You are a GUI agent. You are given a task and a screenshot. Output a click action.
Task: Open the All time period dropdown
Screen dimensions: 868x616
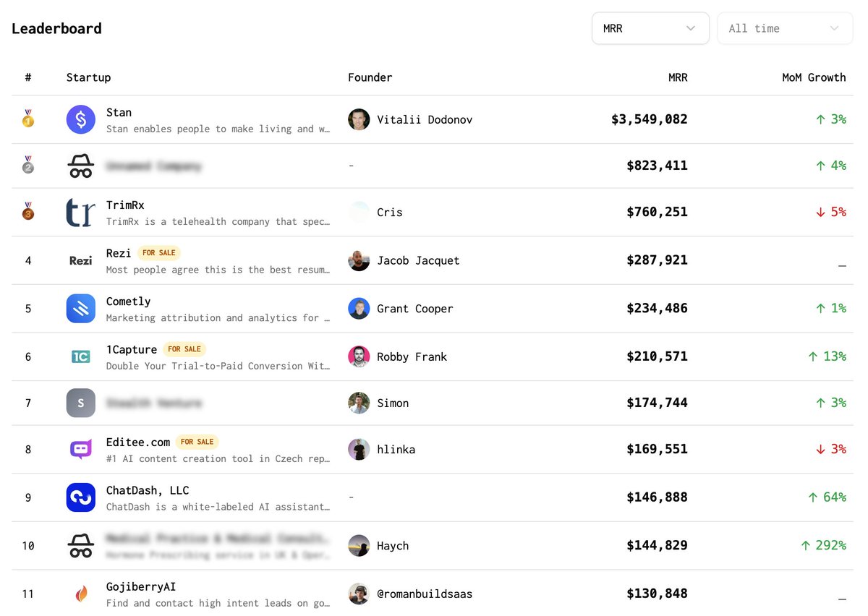pyautogui.click(x=785, y=28)
